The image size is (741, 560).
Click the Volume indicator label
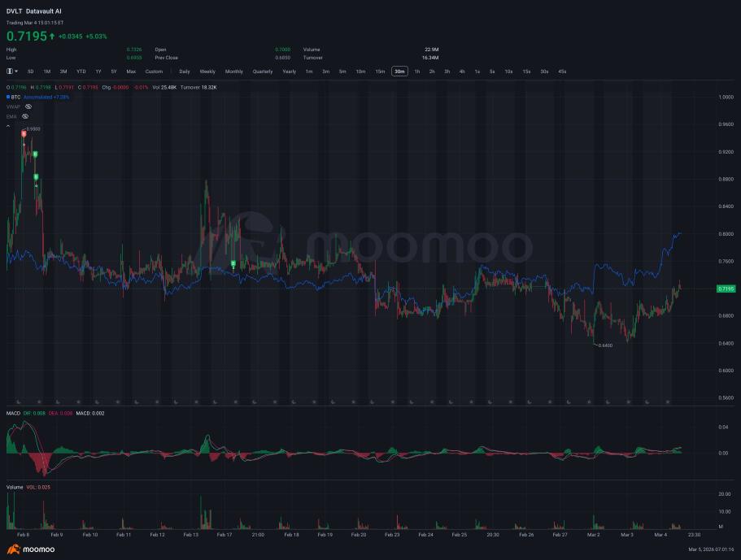point(15,487)
